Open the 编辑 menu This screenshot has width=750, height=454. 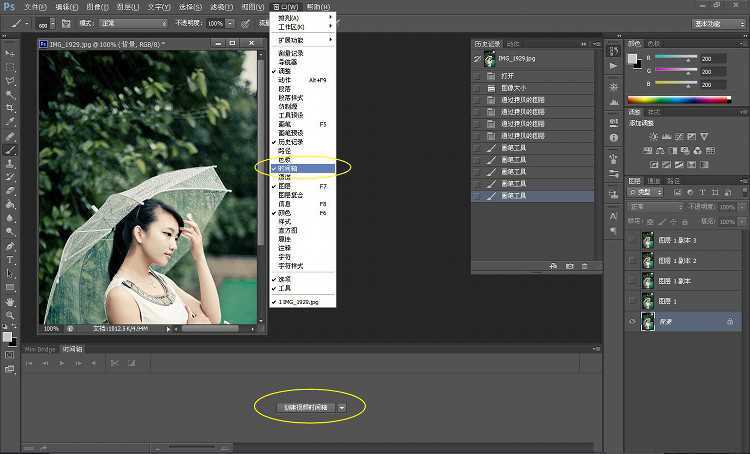[66, 7]
